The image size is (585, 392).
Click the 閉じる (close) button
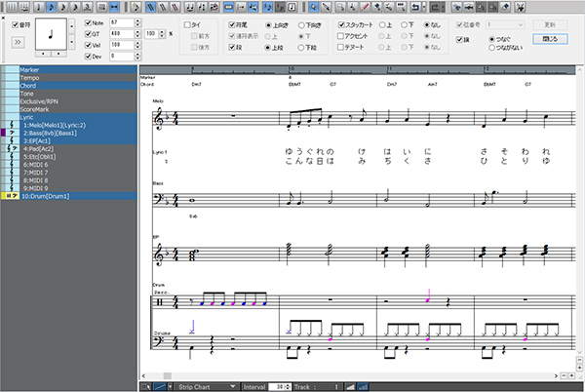[x=550, y=39]
